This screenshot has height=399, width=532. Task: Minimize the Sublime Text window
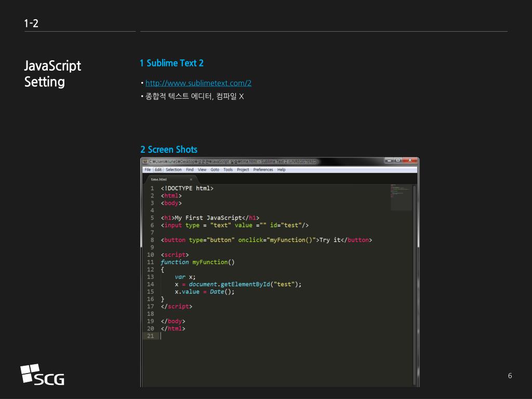[x=389, y=160]
